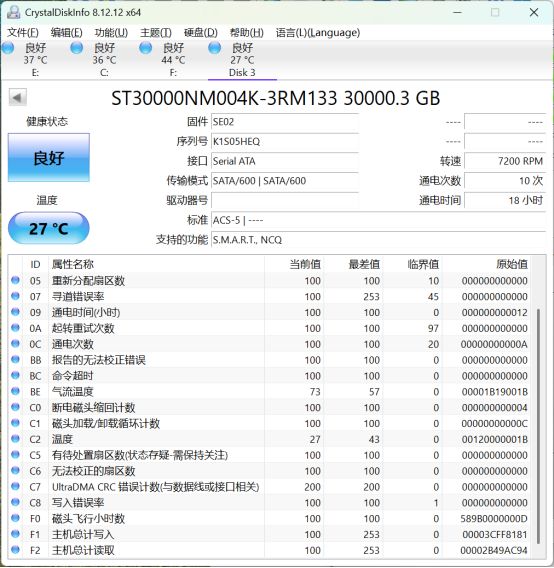Click the 固件 field showing SE02

pos(285,122)
